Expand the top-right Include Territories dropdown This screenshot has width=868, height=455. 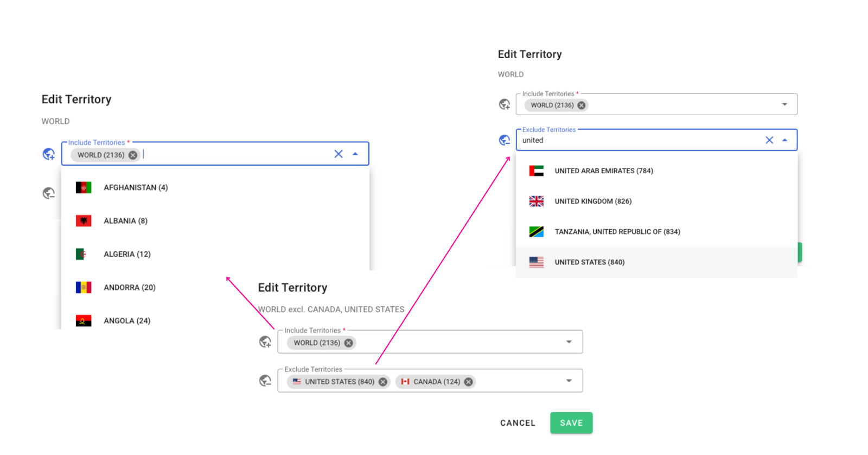[x=784, y=104]
